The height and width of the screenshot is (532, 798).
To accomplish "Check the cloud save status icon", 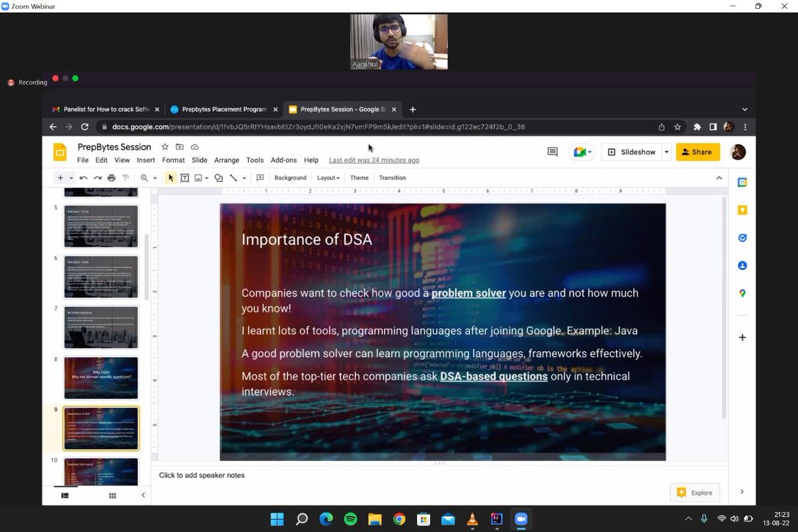I will (195, 147).
